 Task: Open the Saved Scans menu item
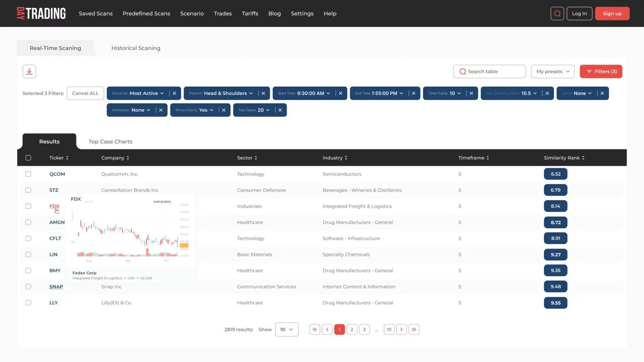96,14
